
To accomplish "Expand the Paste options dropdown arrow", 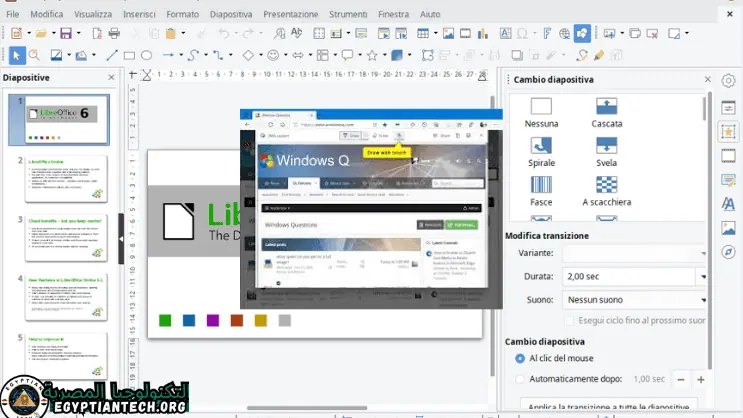I will (183, 33).
